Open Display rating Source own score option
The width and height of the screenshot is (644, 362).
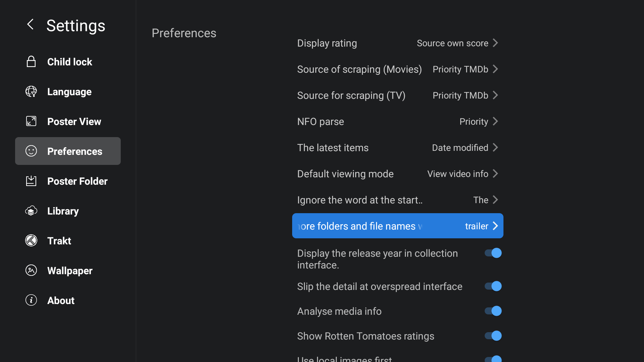click(x=398, y=43)
